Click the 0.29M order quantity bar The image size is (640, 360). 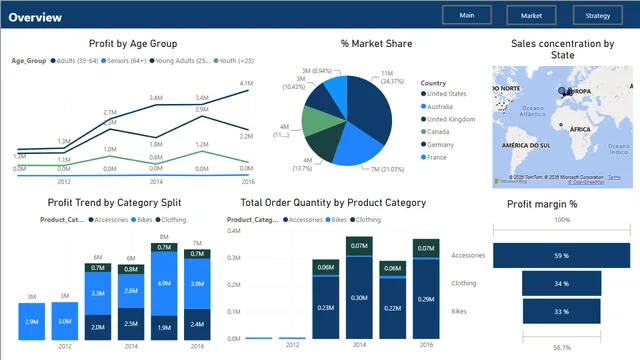point(426,299)
